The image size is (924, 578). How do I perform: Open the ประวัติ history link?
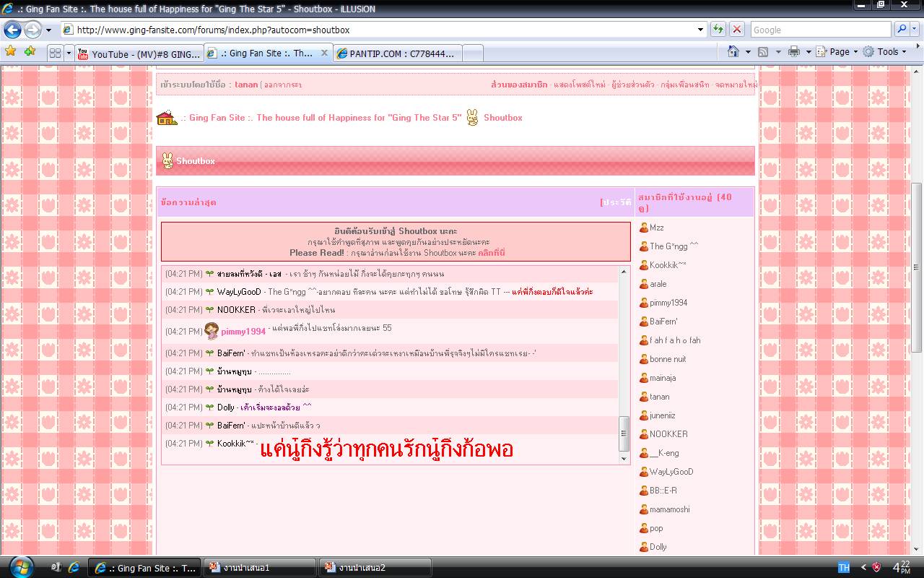coord(616,202)
